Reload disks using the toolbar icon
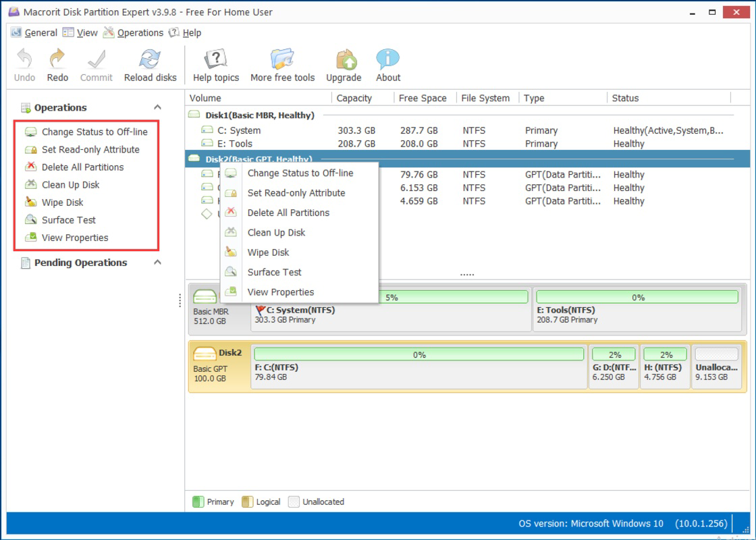 coord(150,59)
